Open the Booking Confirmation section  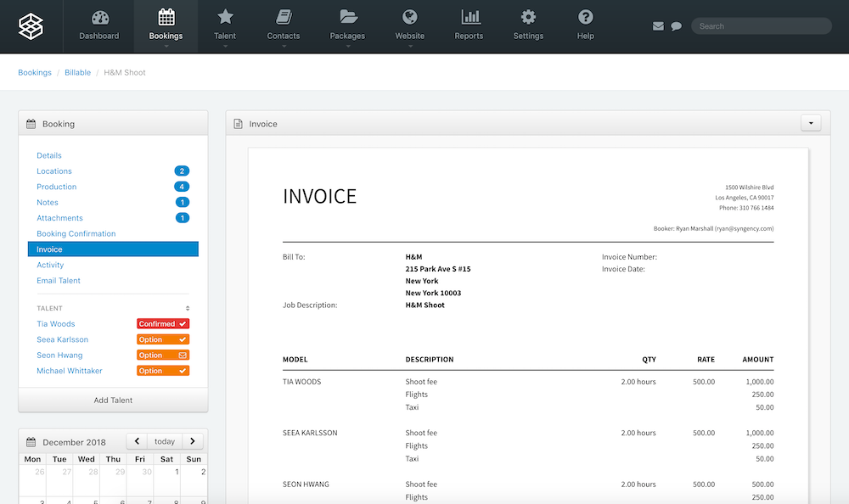click(76, 234)
